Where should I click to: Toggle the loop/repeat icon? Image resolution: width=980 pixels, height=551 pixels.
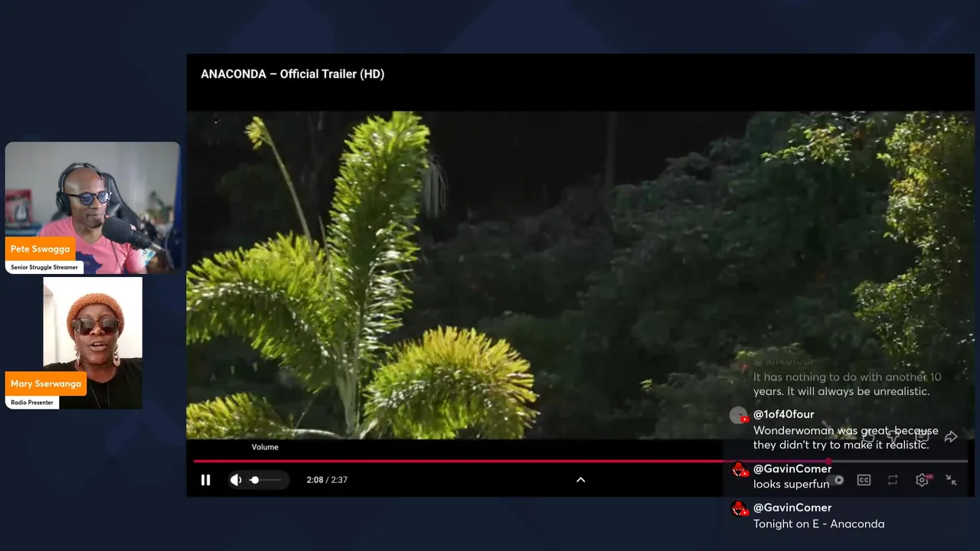[x=893, y=480]
